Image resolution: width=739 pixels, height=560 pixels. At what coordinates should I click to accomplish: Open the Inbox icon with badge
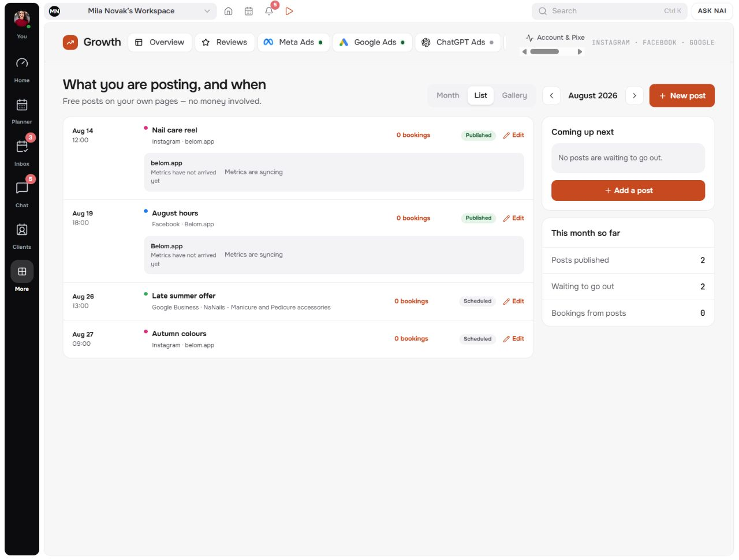pos(22,147)
